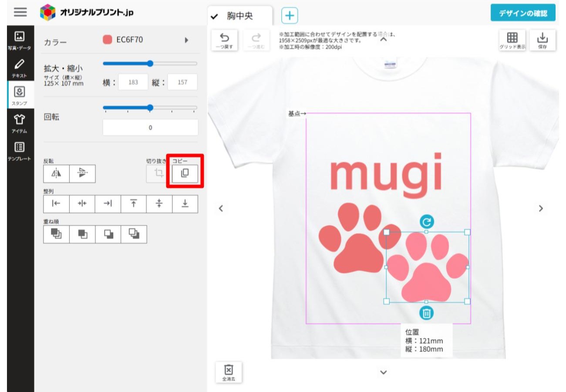
Task: Add a new print area with the plus button
Action: (x=290, y=16)
